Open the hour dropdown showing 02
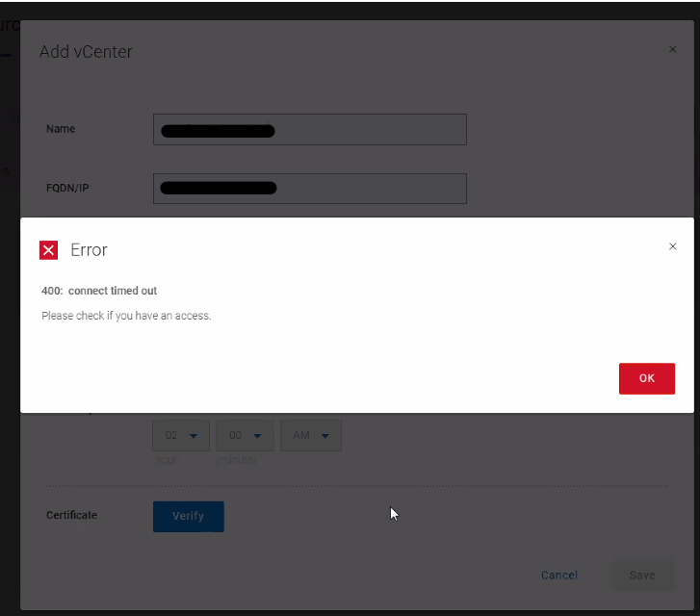This screenshot has width=700, height=616. pyautogui.click(x=181, y=435)
